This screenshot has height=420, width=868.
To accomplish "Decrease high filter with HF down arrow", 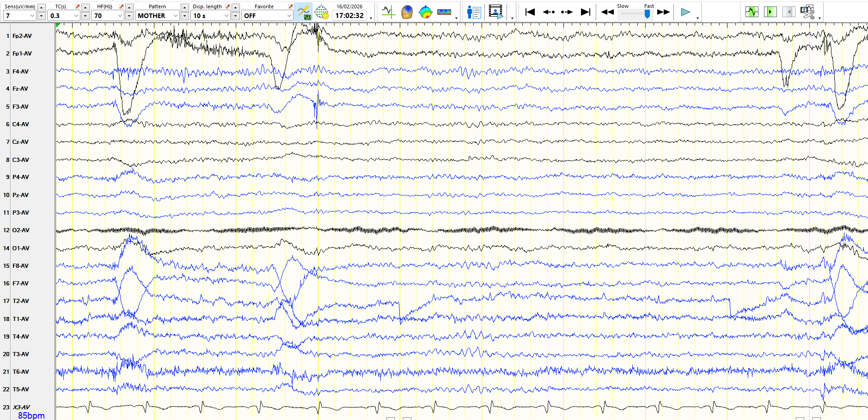I will tap(129, 16).
